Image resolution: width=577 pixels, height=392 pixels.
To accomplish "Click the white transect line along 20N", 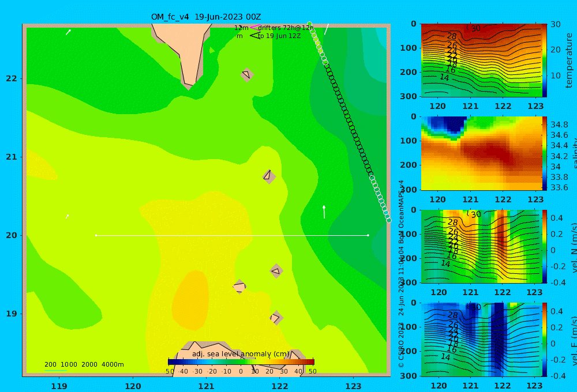I will pyautogui.click(x=232, y=235).
